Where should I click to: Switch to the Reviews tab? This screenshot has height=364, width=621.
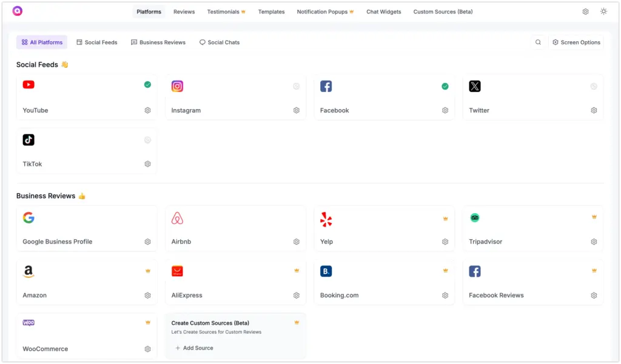(184, 11)
